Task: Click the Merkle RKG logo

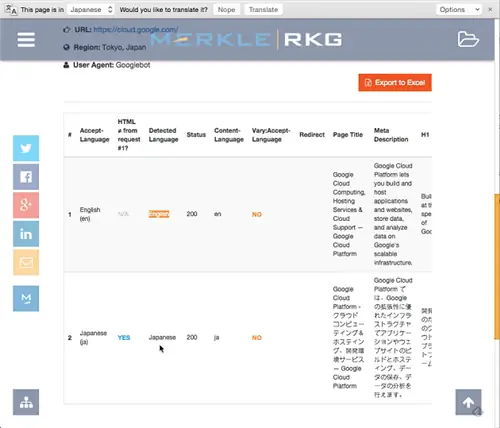Action: click(246, 40)
